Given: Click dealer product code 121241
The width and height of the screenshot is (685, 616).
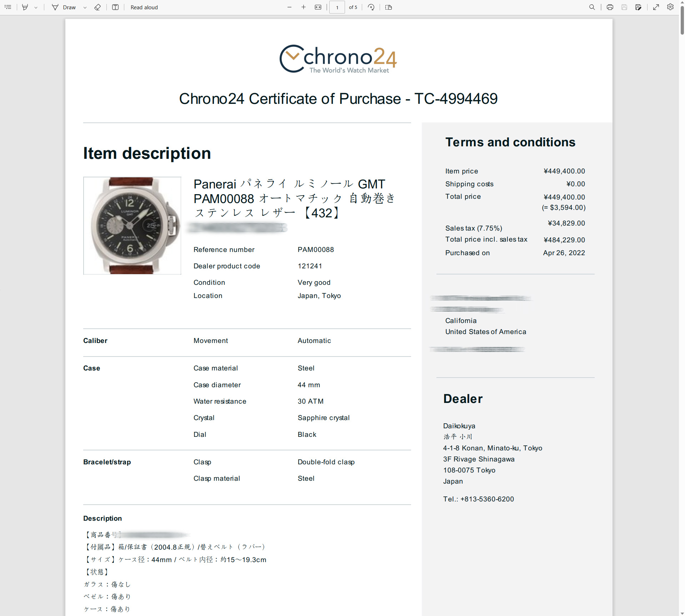Looking at the screenshot, I should coord(310,266).
